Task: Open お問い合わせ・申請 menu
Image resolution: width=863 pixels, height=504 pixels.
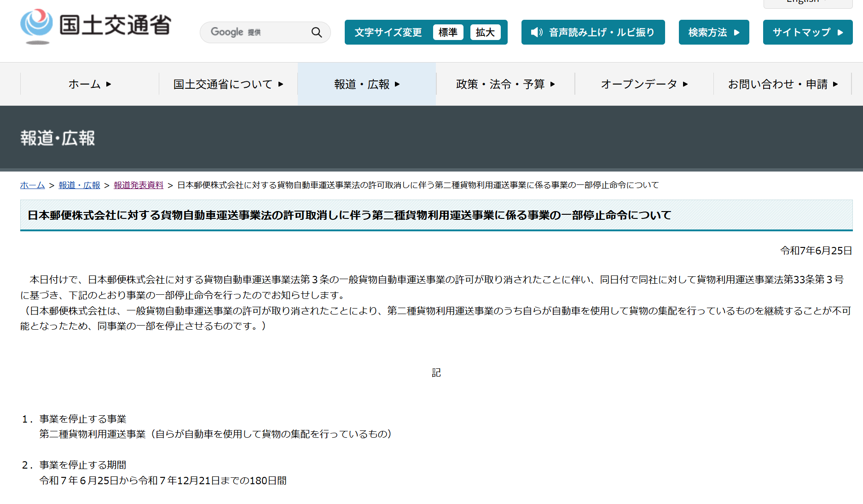Action: tap(783, 84)
